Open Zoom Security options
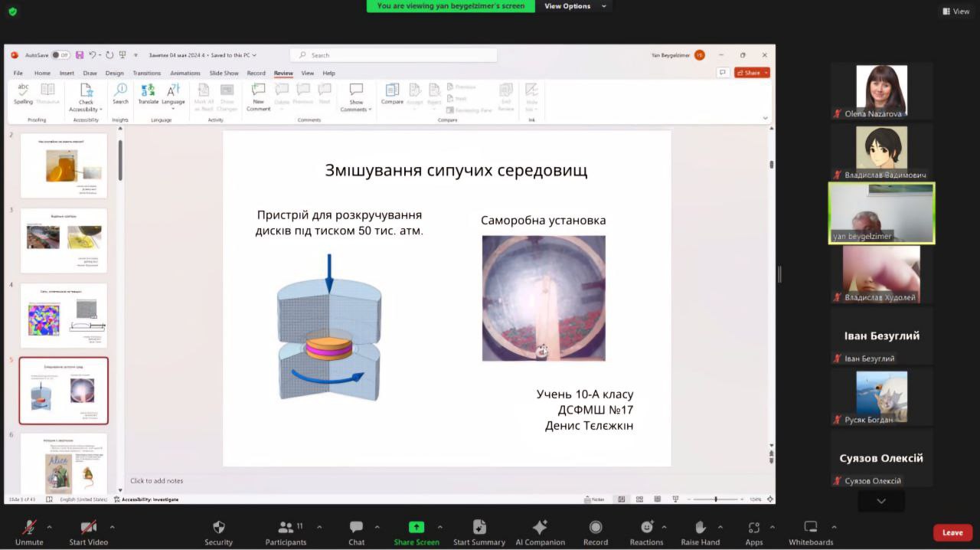The image size is (980, 550). click(218, 532)
